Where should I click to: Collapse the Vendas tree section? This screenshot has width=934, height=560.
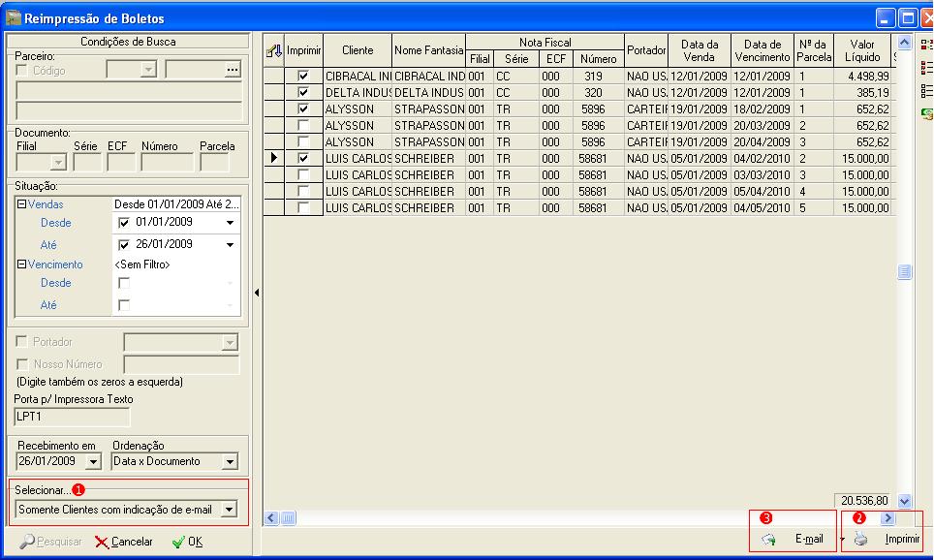click(21, 205)
